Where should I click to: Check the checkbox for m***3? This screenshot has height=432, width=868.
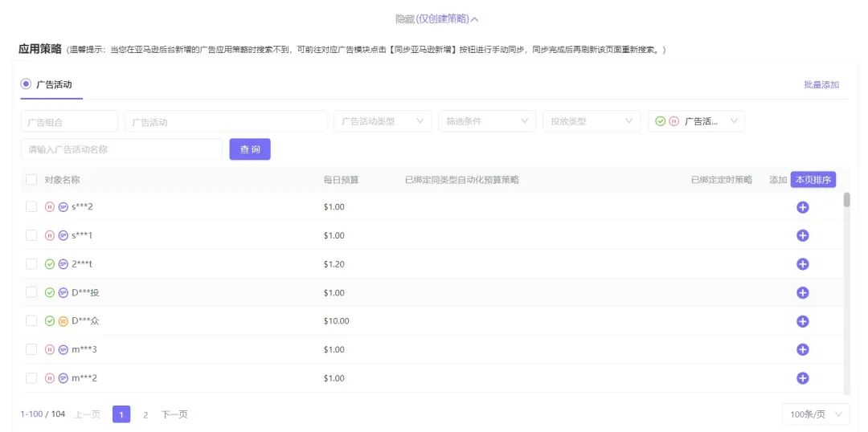tap(31, 349)
